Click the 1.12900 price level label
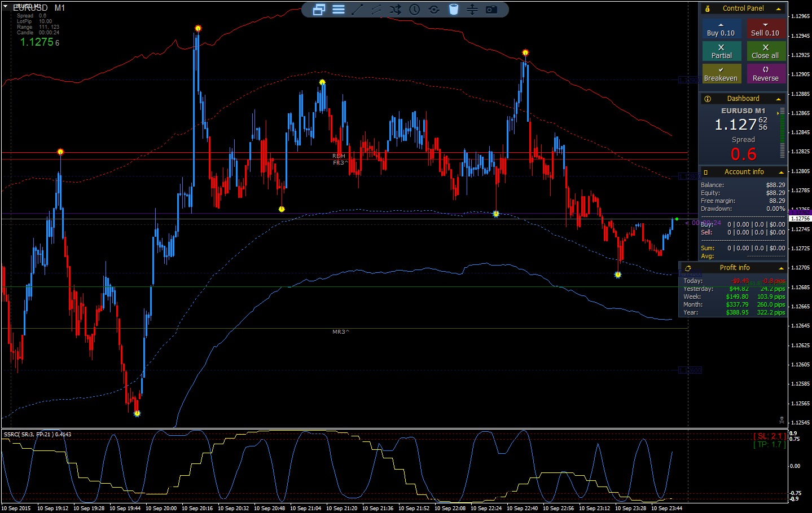This screenshot has height=513, width=812. point(690,80)
